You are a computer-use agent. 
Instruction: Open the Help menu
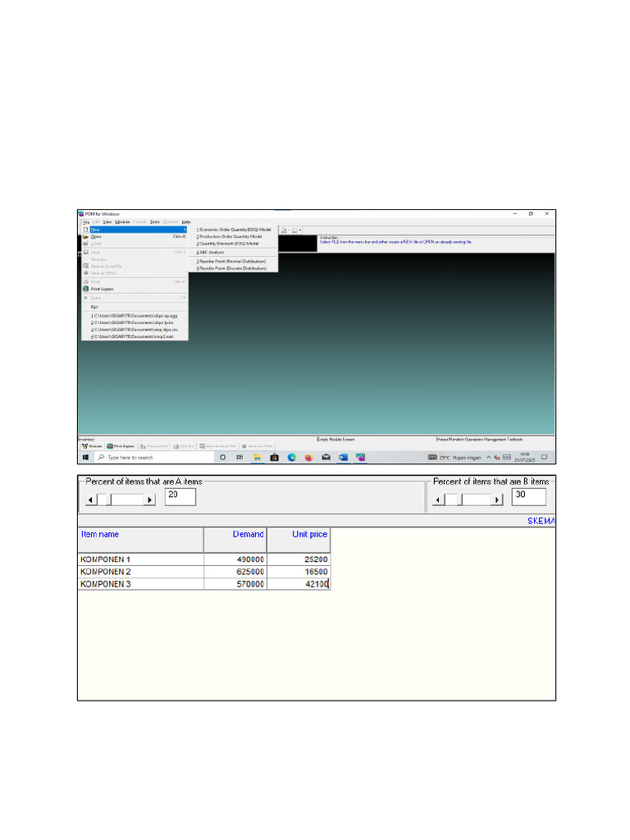click(x=186, y=221)
